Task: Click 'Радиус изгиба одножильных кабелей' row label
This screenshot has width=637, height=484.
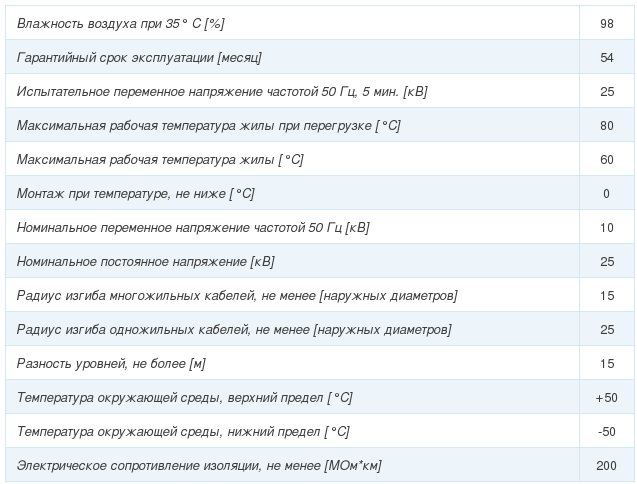Action: point(234,329)
